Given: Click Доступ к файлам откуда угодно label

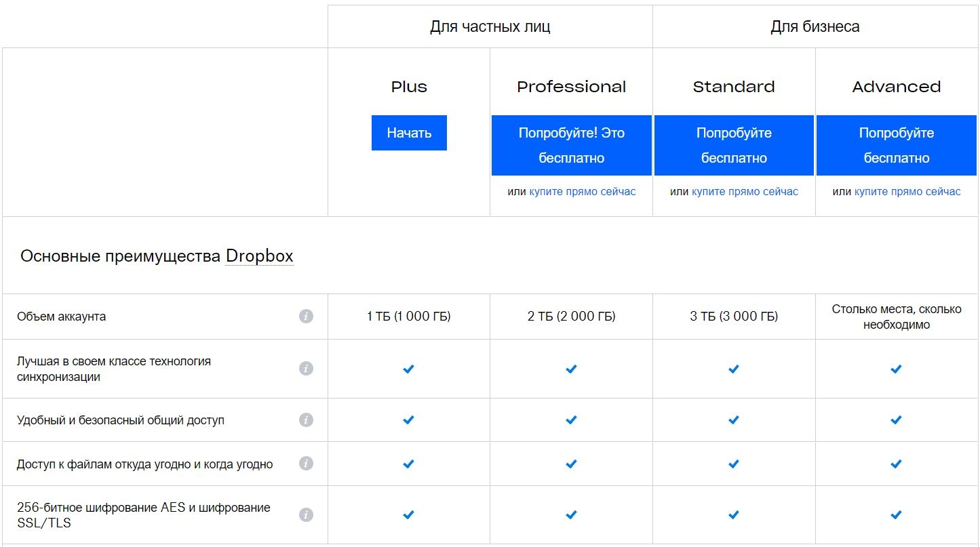Looking at the screenshot, I should 145,464.
